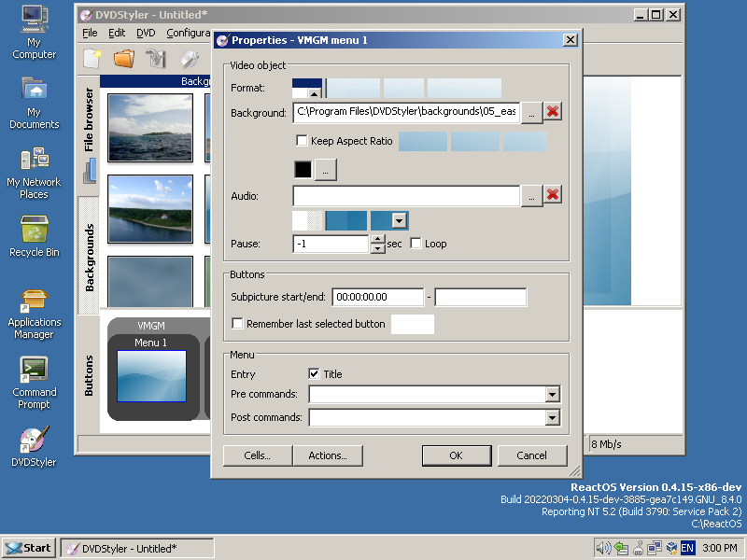Click Subpicture start time field 00:00:00.00
747x560 pixels.
(378, 297)
